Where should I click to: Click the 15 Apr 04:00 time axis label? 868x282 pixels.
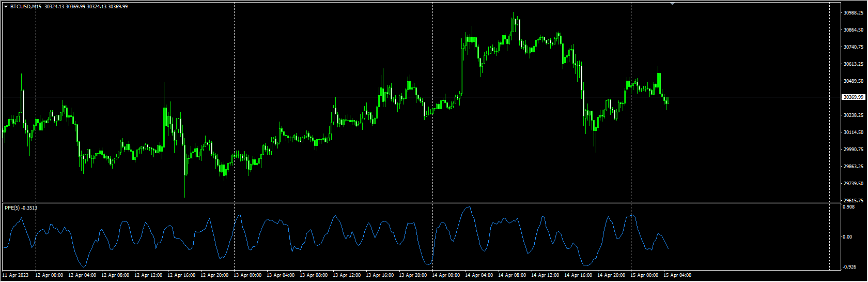[x=677, y=275]
